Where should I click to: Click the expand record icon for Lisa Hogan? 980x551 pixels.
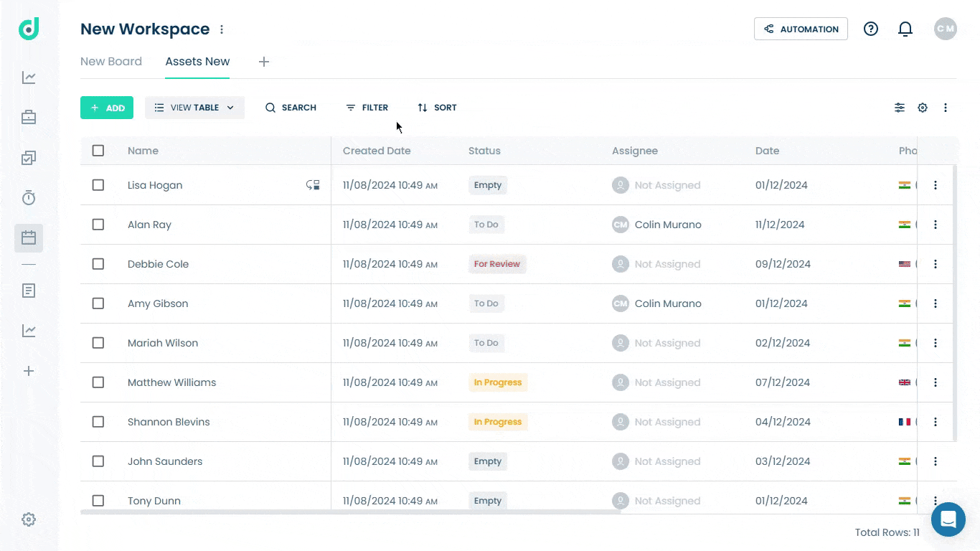(x=313, y=185)
